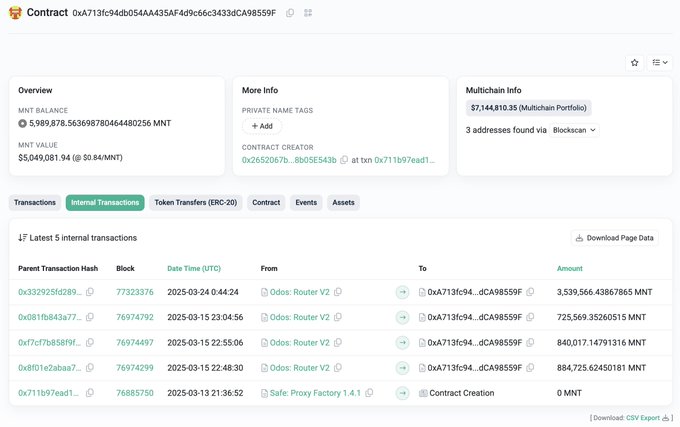The height and width of the screenshot is (427, 680).
Task: Open block 77323376 link
Action: coord(135,292)
